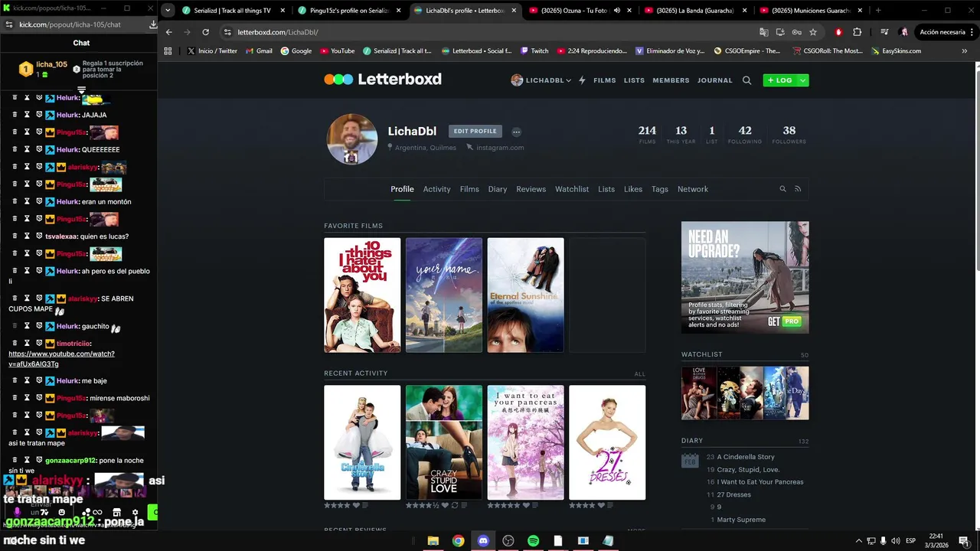Show hidden system tray icons
This screenshot has width=980, height=551.
tap(858, 541)
